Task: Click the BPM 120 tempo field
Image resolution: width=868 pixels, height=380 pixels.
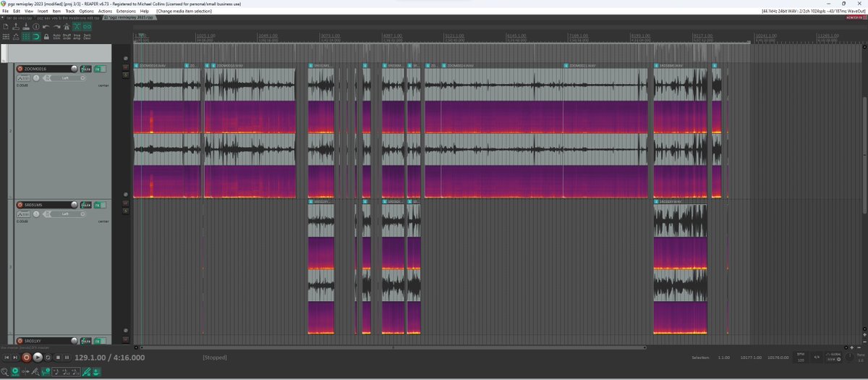Action: coord(801,358)
